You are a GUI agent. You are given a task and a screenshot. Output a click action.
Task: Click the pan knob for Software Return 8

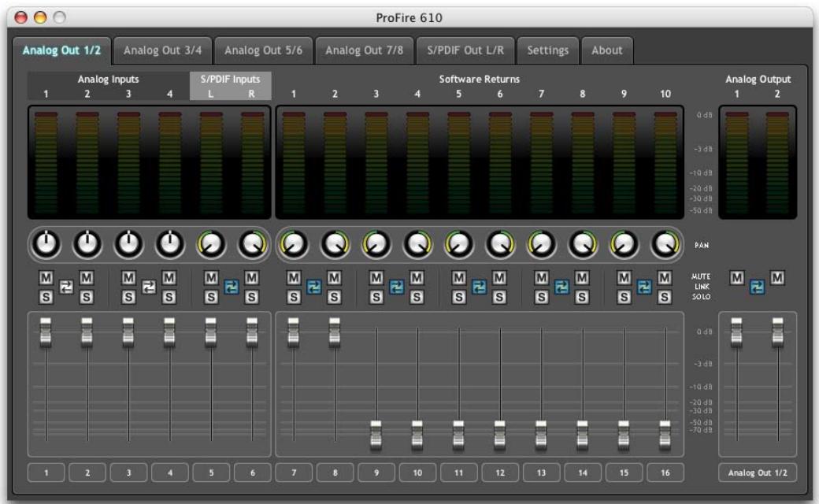(x=583, y=244)
